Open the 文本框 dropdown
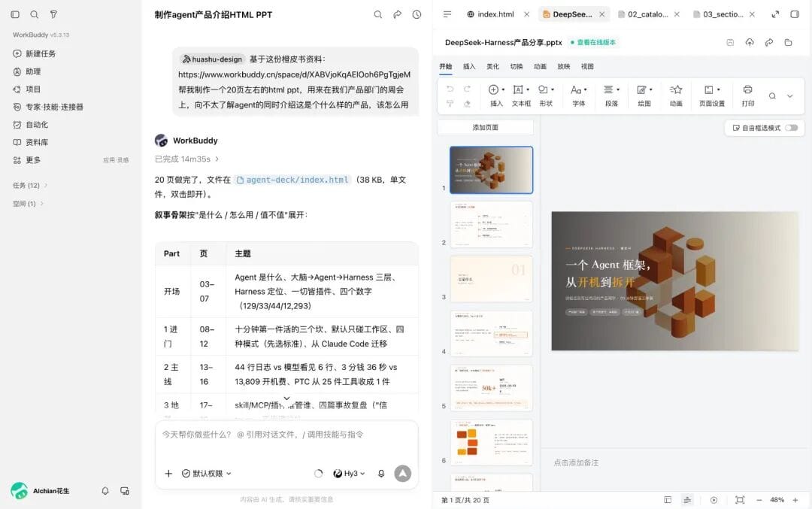The width and height of the screenshot is (812, 509). [521, 95]
